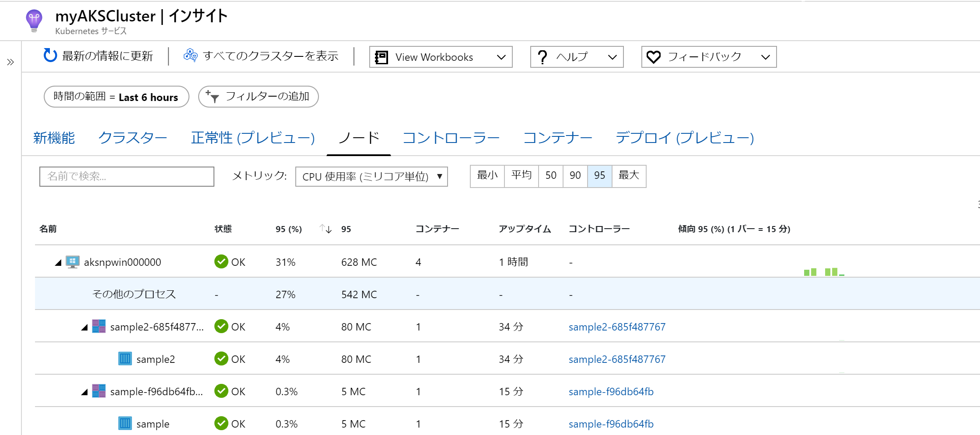Screen dimensions: 980x435
Task: Select the 平均 percentile option
Action: tap(521, 176)
